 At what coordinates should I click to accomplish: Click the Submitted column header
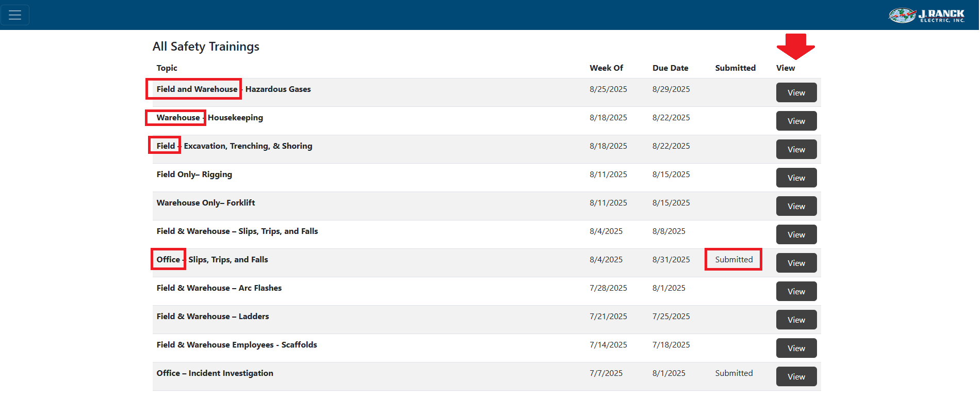click(735, 68)
